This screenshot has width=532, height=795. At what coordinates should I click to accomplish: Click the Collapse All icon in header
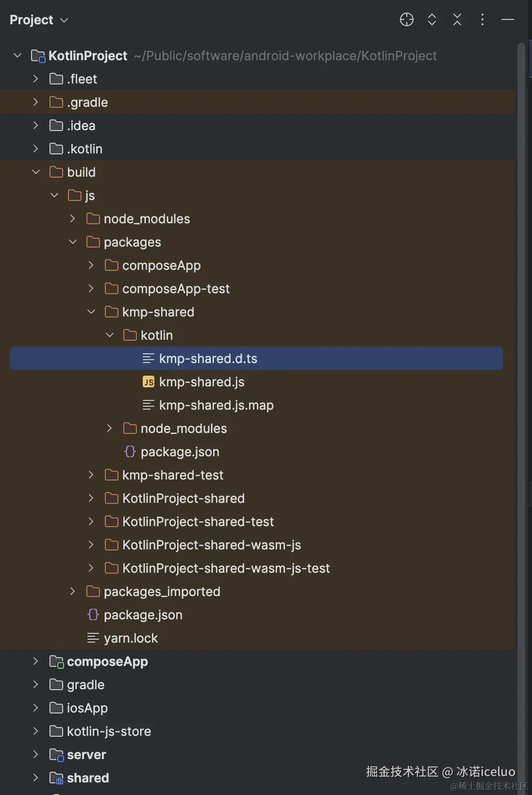click(x=457, y=19)
